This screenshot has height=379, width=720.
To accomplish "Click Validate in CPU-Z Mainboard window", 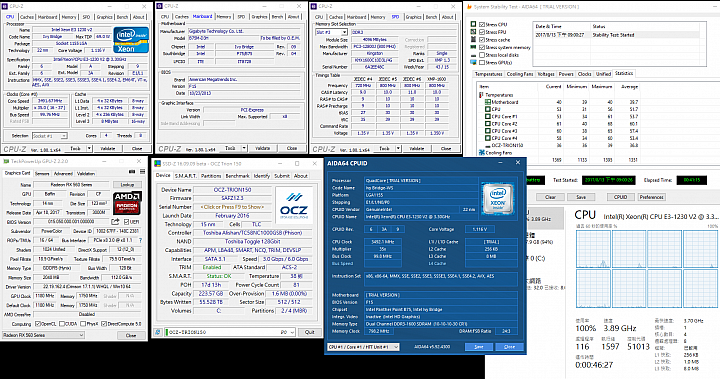I will 263,148.
